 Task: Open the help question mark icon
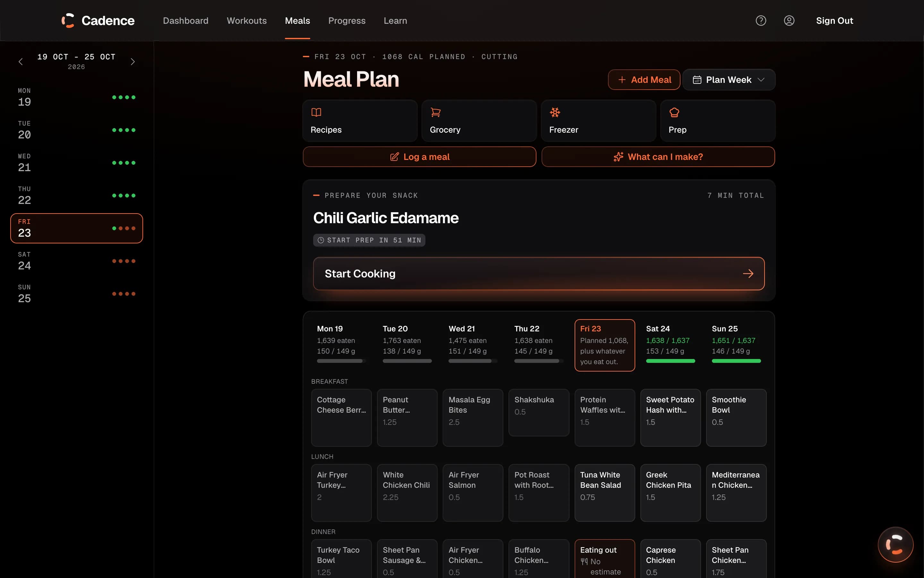click(x=761, y=21)
